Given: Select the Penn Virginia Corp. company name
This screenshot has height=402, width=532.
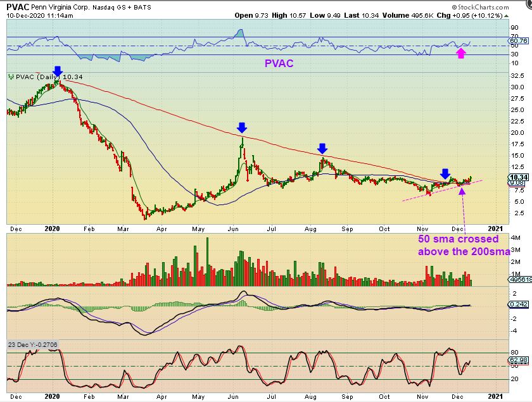Looking at the screenshot, I should pyautogui.click(x=60, y=7).
